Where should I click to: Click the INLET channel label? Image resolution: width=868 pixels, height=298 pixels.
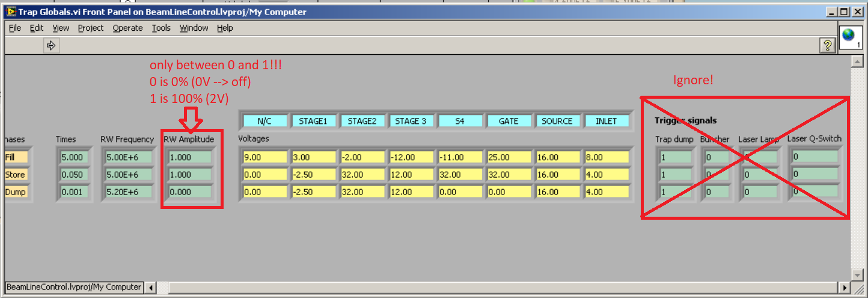pos(606,121)
